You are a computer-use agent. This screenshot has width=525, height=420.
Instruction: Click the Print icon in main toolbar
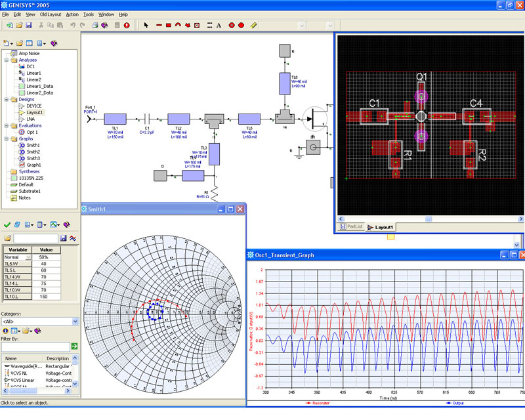95,25
